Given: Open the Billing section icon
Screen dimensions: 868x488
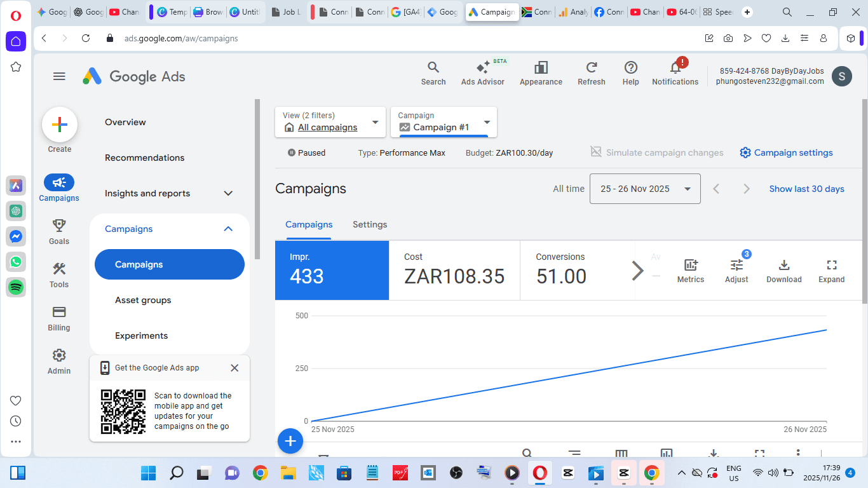Looking at the screenshot, I should pyautogui.click(x=59, y=312).
